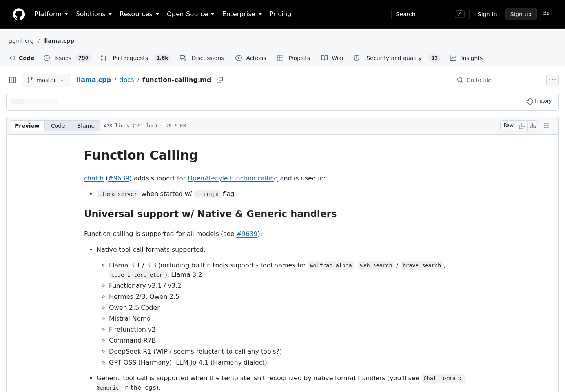
Task: Select the repository Code tab
Action: click(22, 58)
